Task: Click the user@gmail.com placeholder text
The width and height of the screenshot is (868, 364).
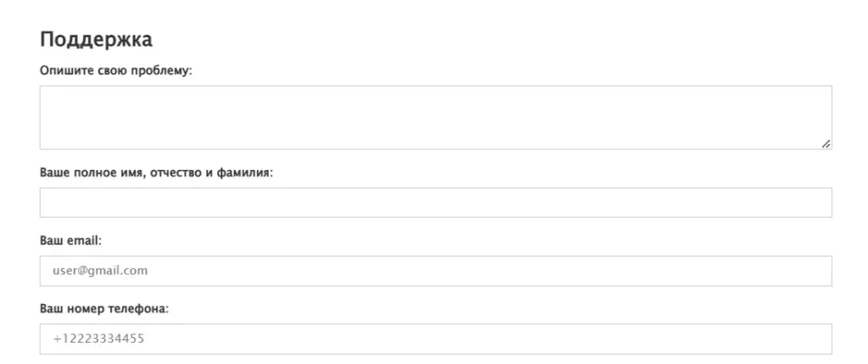Action: [100, 271]
